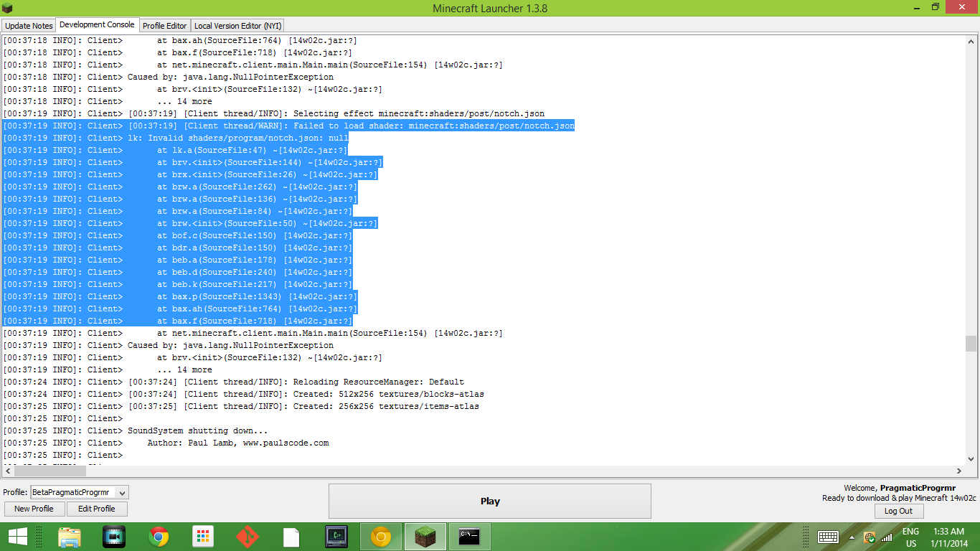The image size is (980, 551).
Task: Open File Explorer from the taskbar
Action: coord(70,537)
